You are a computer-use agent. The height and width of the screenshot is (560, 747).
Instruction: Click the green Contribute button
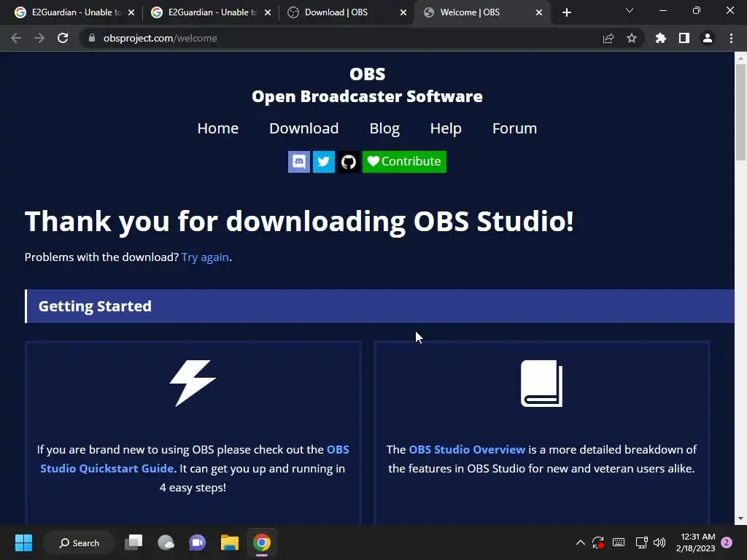[404, 162]
